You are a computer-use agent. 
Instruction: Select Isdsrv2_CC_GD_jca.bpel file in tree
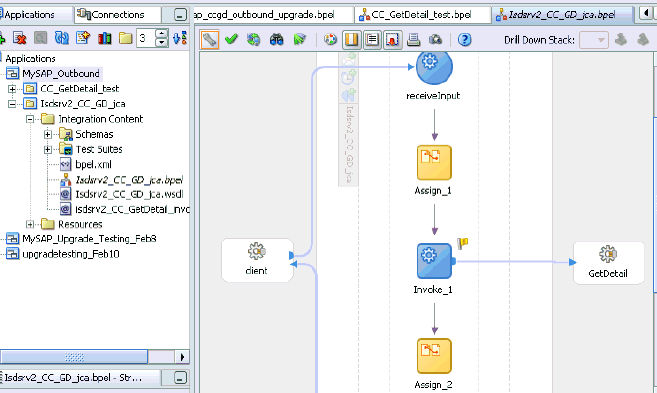click(129, 180)
